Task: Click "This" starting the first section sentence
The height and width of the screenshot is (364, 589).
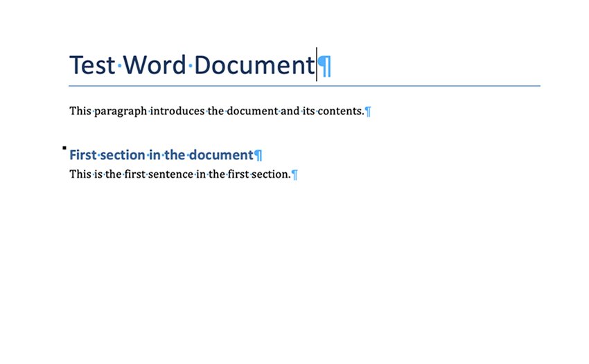Action: pyautogui.click(x=80, y=174)
